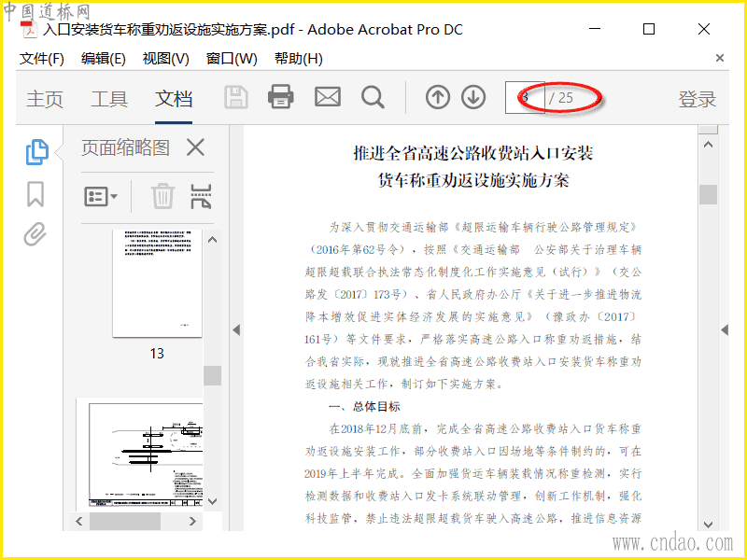Switch to the 工具 tab
The image size is (747, 560).
click(109, 99)
